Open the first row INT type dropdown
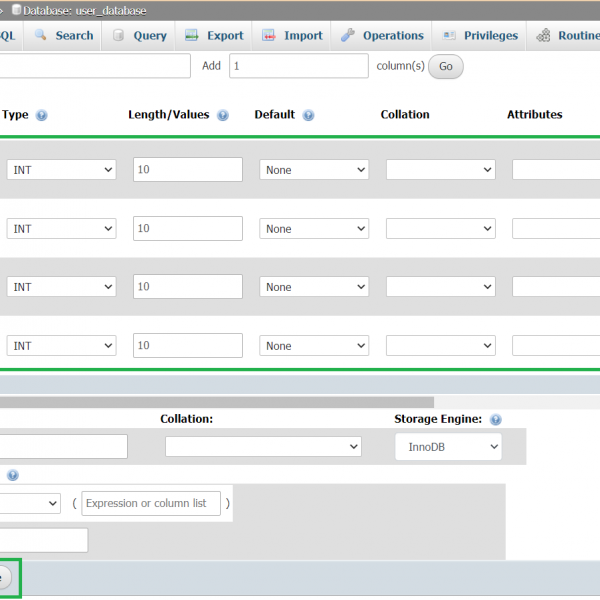Viewport: 600px width, 600px height. pyautogui.click(x=61, y=170)
